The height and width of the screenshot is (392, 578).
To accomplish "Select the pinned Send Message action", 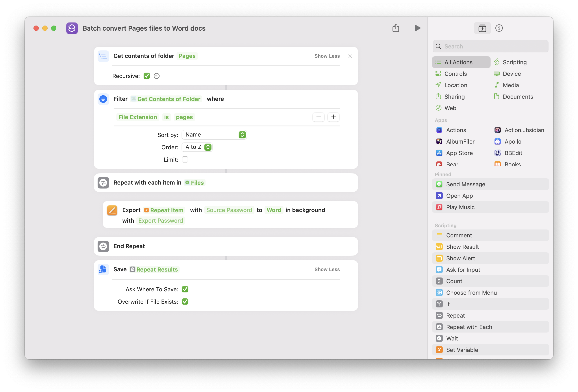I will tap(490, 184).
